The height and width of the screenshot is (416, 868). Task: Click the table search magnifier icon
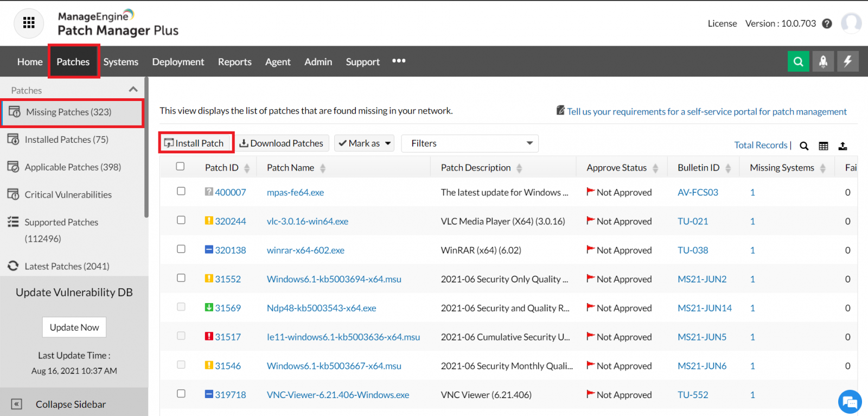[x=804, y=146]
